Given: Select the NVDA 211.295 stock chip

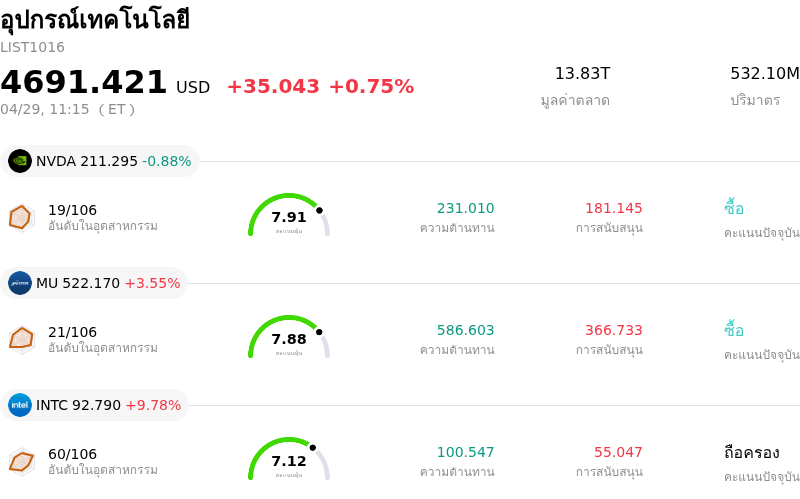Looking at the screenshot, I should (100, 161).
